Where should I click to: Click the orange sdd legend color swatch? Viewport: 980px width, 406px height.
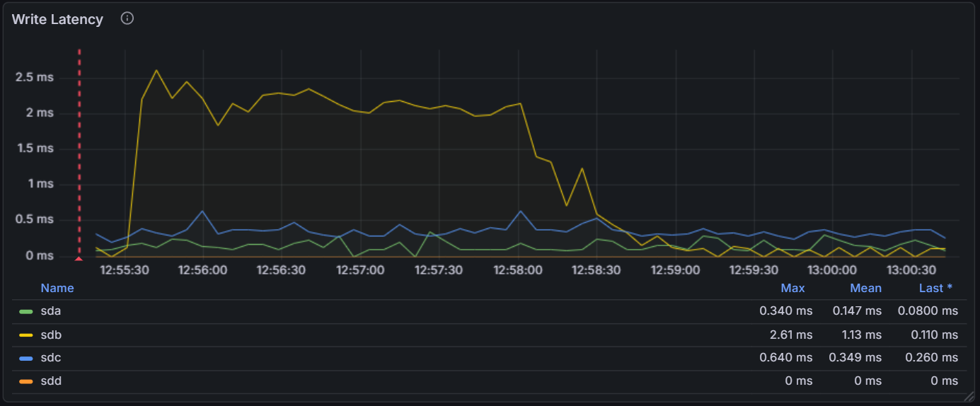pos(26,381)
